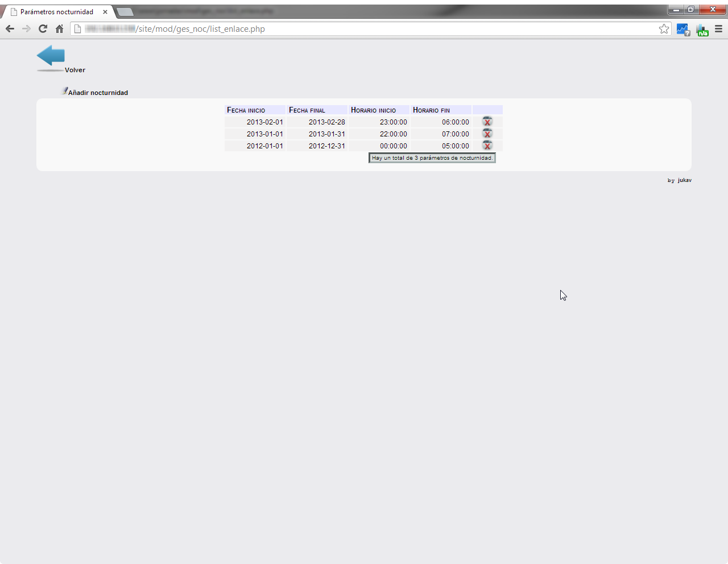The image size is (728, 564).
Task: Close the Parámetros nocturnidad tab
Action: [105, 12]
